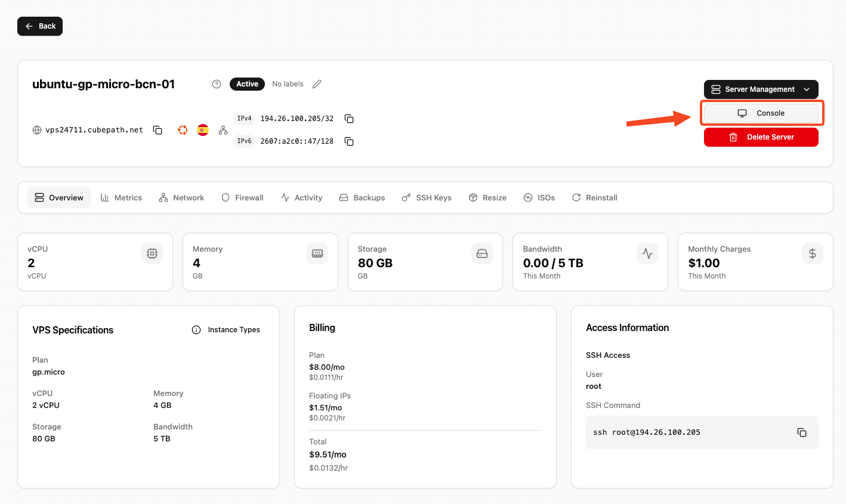The width and height of the screenshot is (846, 504).
Task: Copy the SSH command with the copy icon
Action: coord(802,432)
